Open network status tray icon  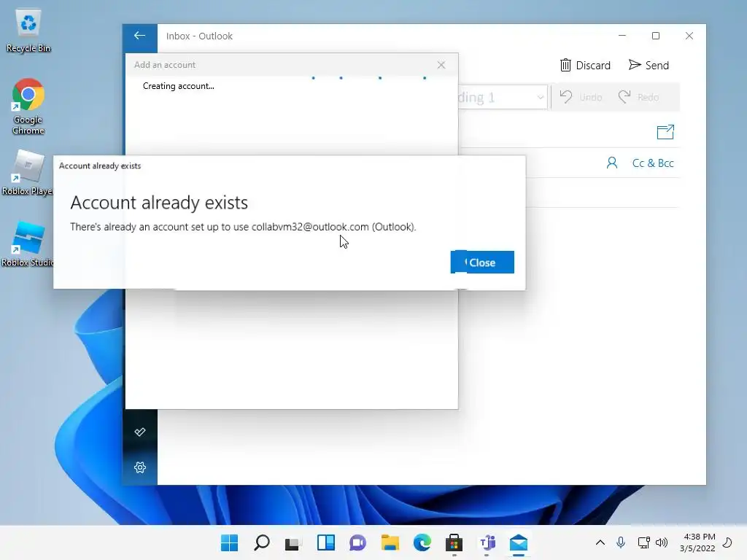[643, 542]
